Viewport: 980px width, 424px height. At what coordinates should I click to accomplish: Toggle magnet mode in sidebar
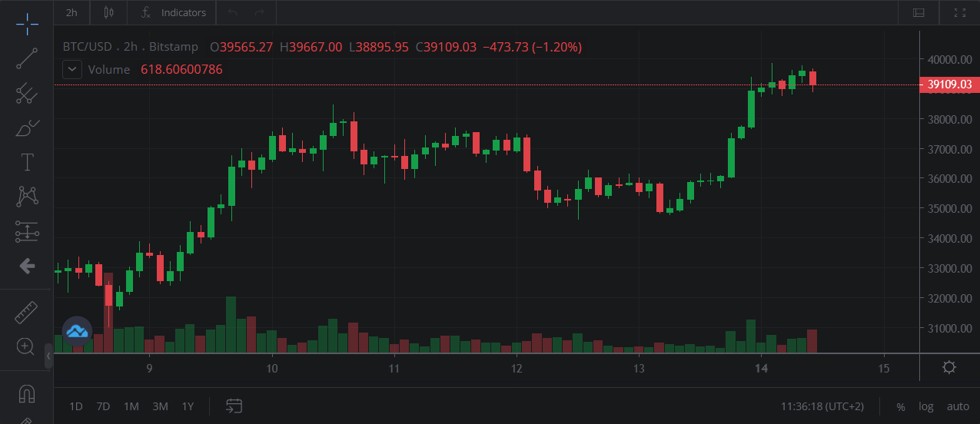tap(27, 394)
